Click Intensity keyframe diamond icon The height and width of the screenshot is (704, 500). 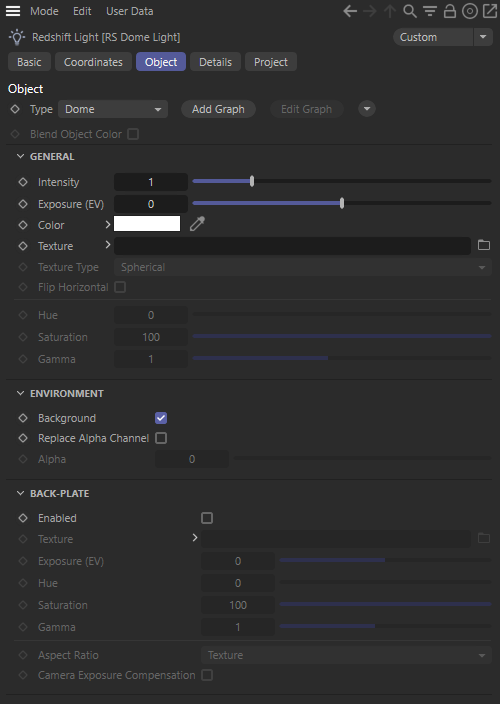click(x=23, y=182)
